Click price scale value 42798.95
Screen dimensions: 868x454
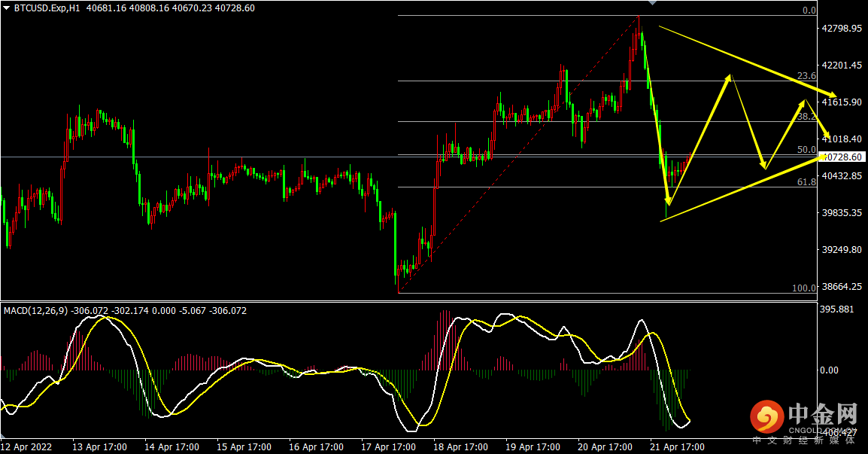click(842, 29)
